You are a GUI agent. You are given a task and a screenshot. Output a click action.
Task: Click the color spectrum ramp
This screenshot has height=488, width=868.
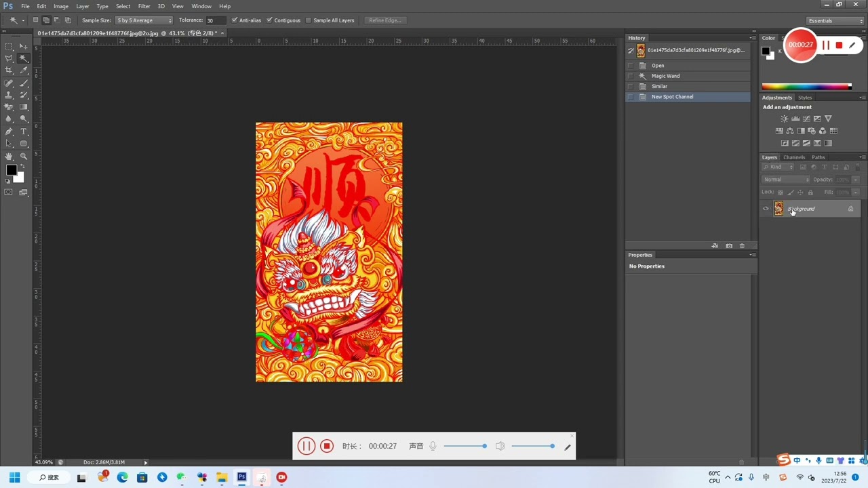click(x=806, y=86)
